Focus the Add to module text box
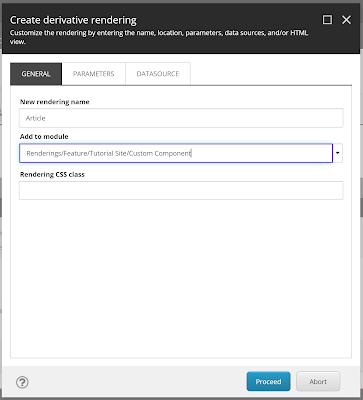Viewport: 363px width, 400px height. [176, 153]
